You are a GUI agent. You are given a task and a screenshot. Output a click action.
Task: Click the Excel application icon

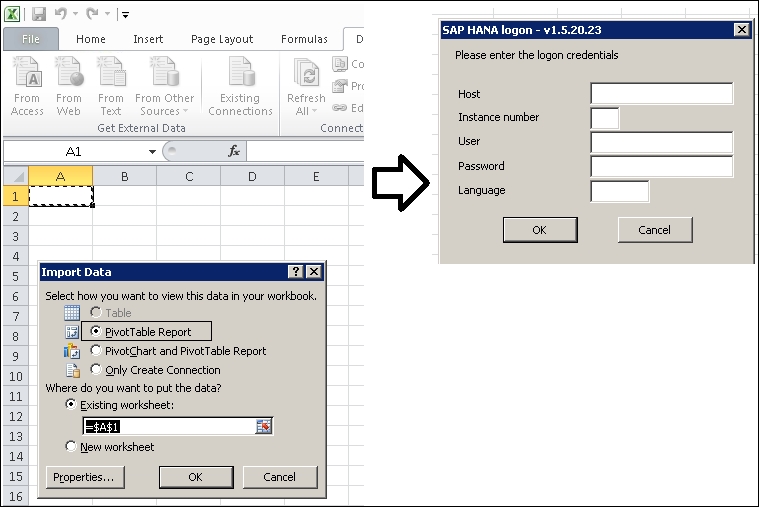pos(12,14)
